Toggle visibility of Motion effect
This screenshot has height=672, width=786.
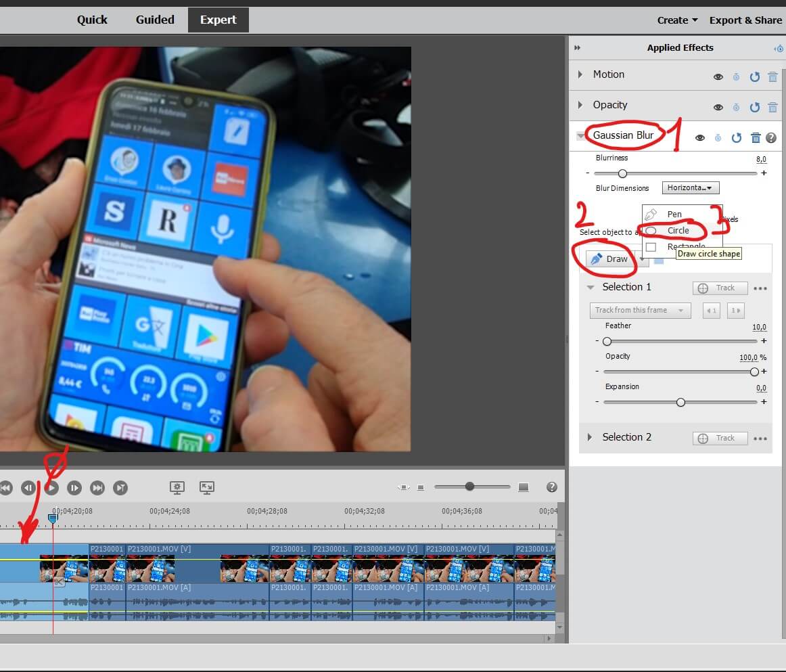click(718, 76)
